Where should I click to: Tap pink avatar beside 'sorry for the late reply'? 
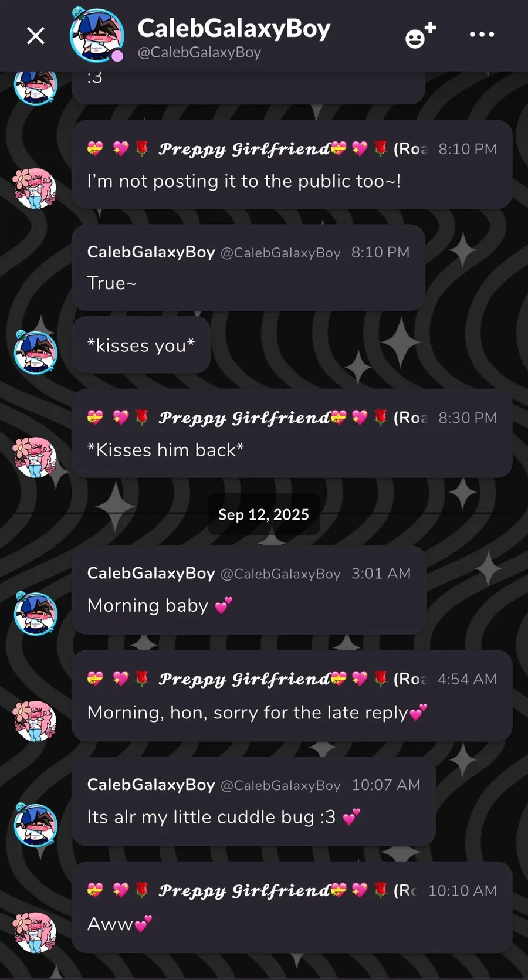pyautogui.click(x=35, y=721)
